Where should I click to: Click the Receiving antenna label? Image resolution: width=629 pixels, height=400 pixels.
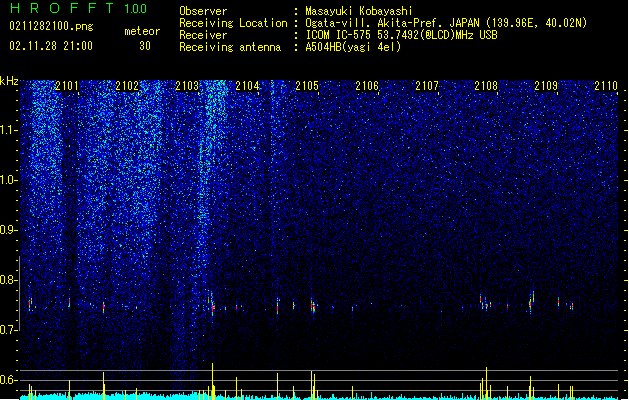(x=230, y=47)
